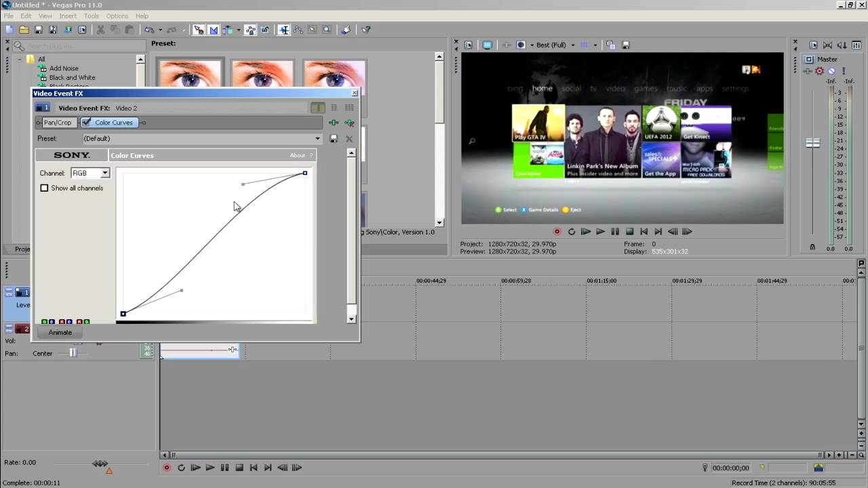Click the Delete Preset X icon
Viewport: 868px width, 488px height.
pyautogui.click(x=349, y=138)
